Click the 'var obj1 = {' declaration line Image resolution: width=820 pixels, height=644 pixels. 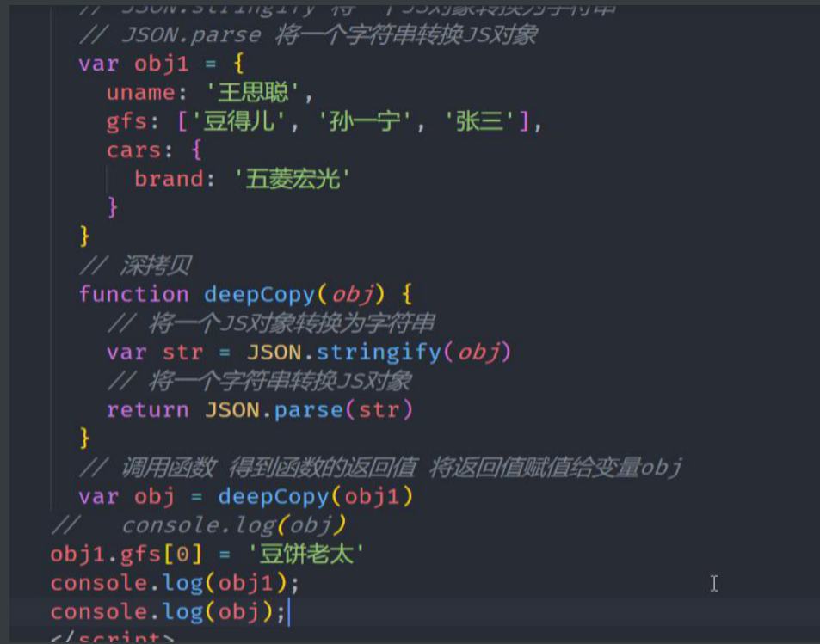(x=161, y=64)
